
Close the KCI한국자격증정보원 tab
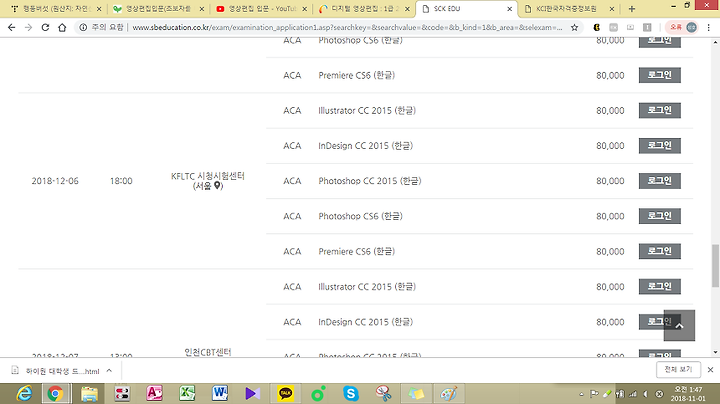pos(612,9)
